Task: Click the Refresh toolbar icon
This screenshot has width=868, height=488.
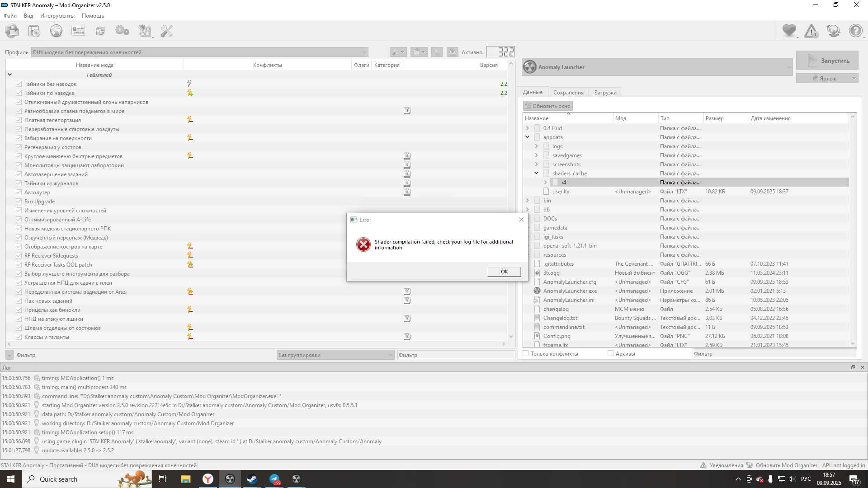Action: (x=100, y=31)
